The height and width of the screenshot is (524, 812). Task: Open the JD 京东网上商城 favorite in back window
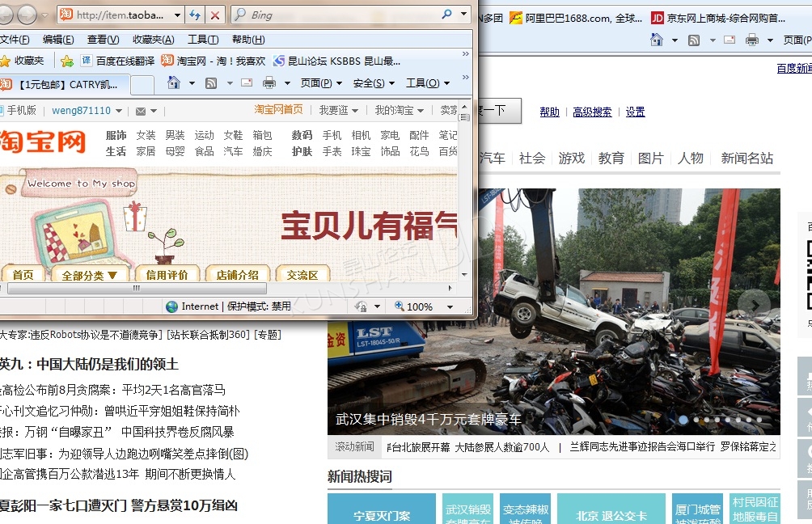(718, 19)
